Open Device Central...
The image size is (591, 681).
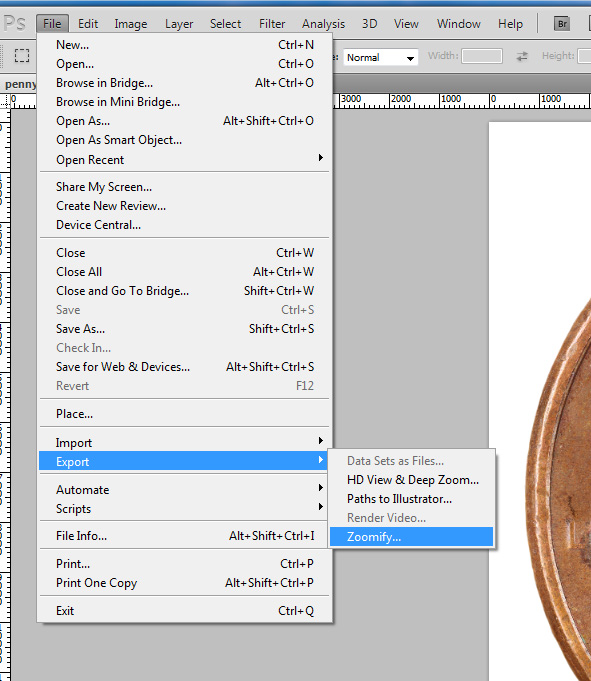(x=185, y=225)
